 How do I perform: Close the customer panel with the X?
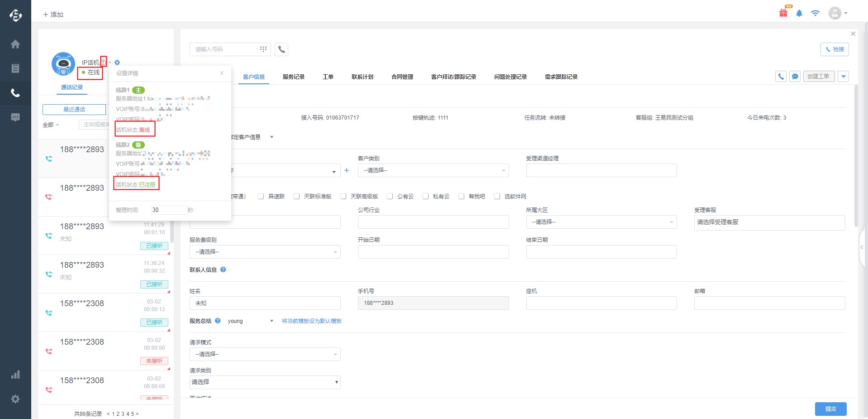pos(853,34)
